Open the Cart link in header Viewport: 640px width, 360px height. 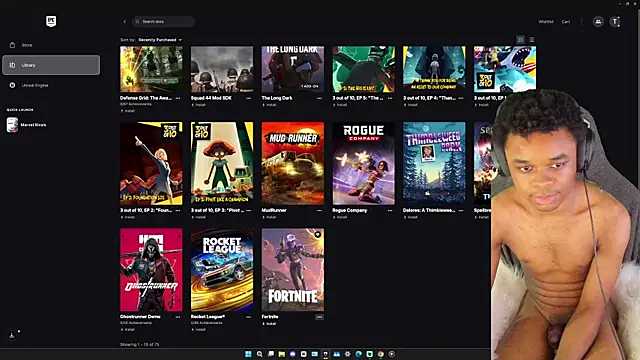pyautogui.click(x=566, y=22)
